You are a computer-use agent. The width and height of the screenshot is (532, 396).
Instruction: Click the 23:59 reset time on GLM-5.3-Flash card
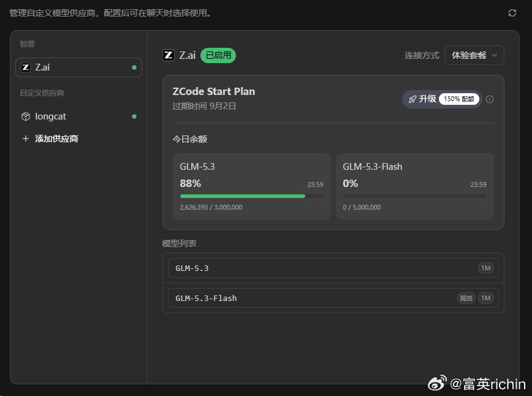479,185
